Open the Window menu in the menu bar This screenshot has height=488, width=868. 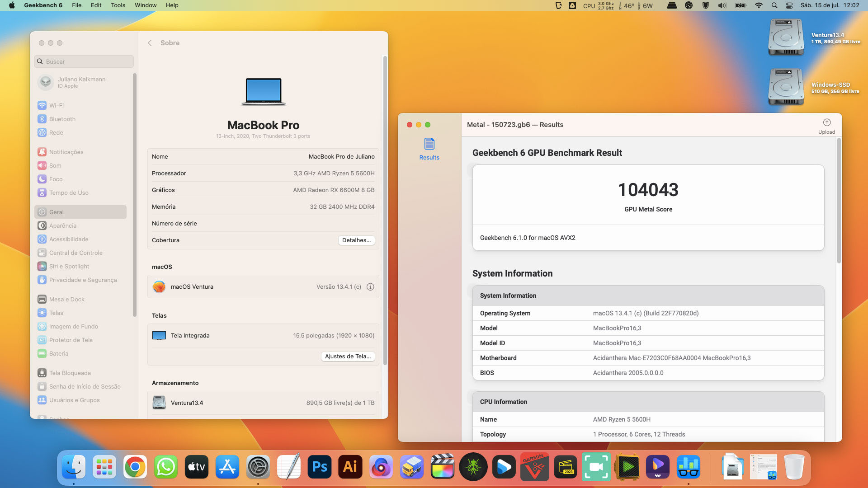coord(145,5)
